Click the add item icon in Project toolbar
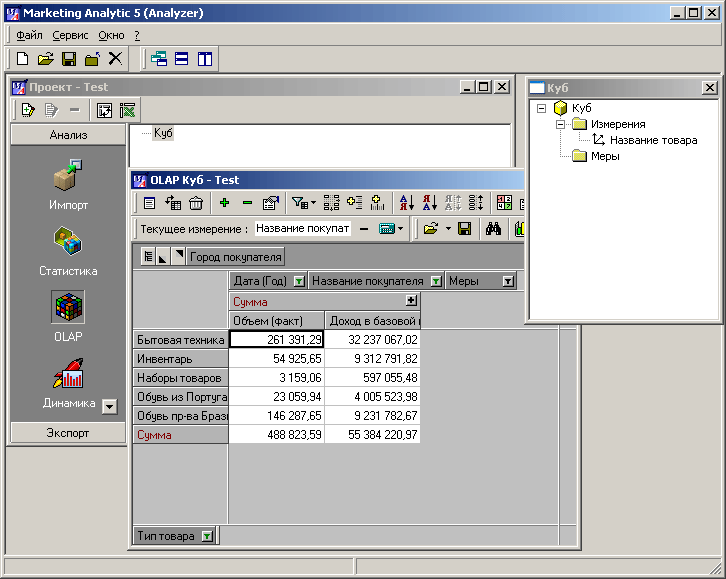The image size is (726, 579). (x=28, y=111)
